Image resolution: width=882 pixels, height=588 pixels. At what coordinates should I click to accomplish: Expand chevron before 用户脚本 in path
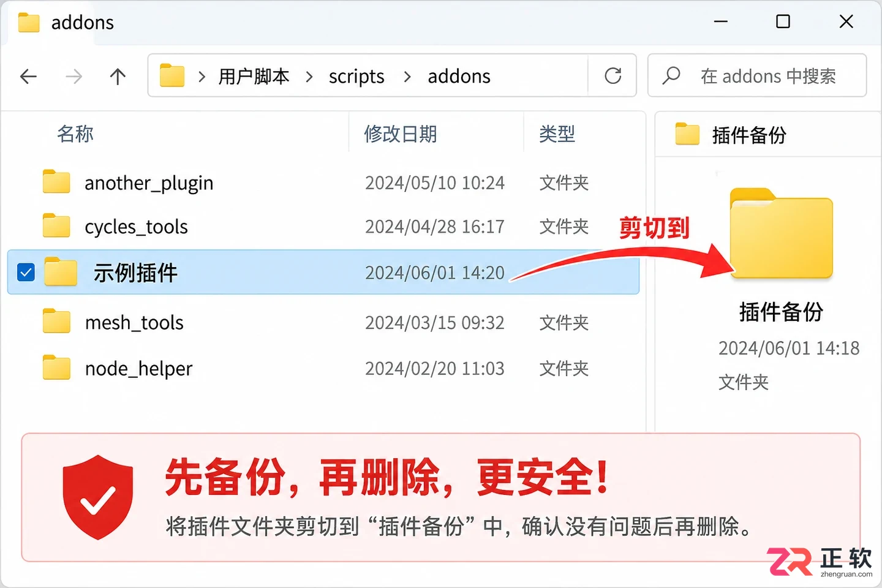[202, 77]
